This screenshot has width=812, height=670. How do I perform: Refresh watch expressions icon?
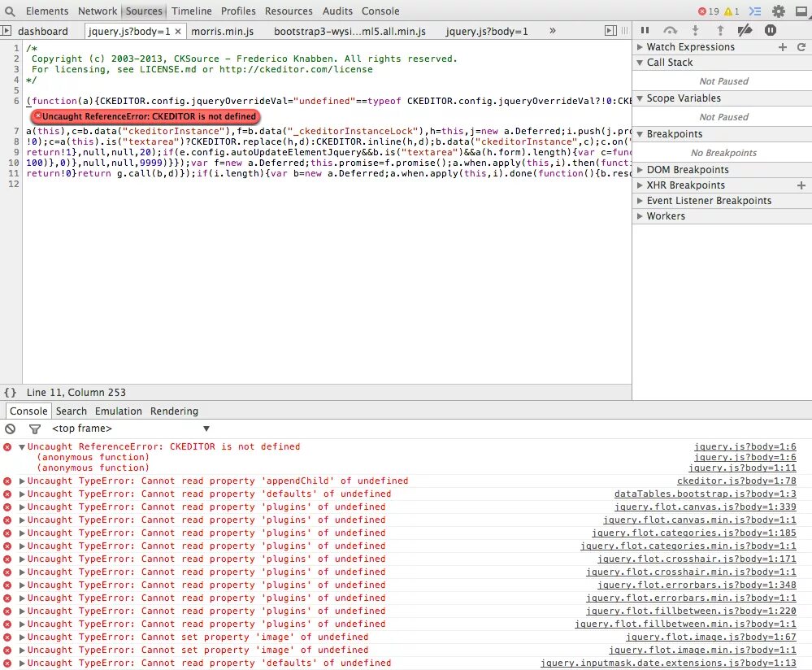(x=801, y=47)
